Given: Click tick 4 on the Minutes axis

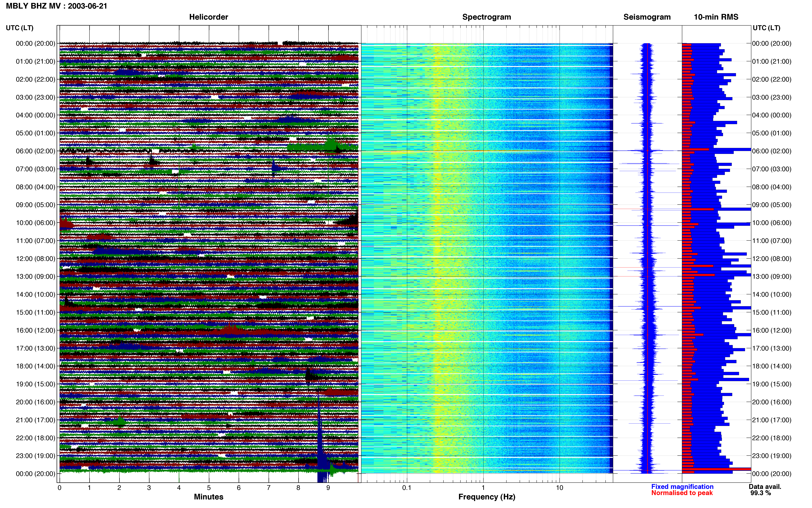Looking at the screenshot, I should click(x=179, y=487).
